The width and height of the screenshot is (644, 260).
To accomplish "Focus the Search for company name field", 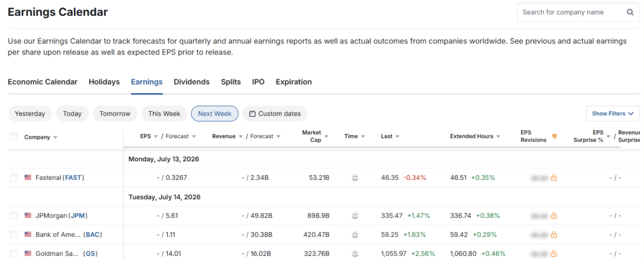I will 578,12.
